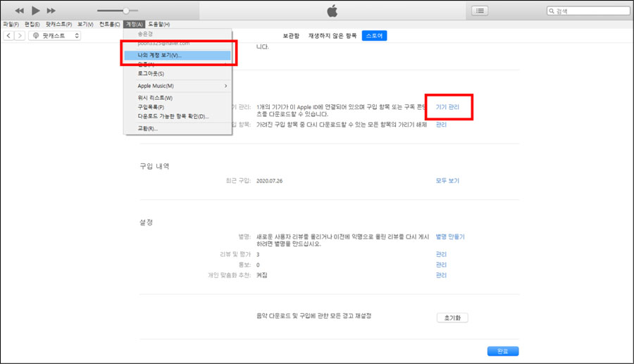The image size is (634, 364).
Task: Skip to the next track
Action: (51, 11)
